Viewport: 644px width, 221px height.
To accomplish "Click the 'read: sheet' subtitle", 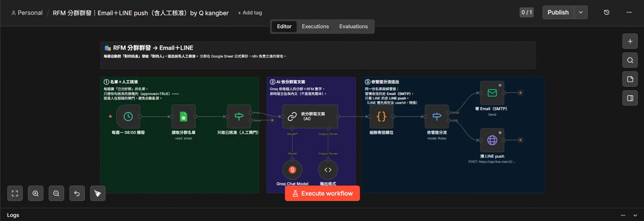I will coord(183,138).
